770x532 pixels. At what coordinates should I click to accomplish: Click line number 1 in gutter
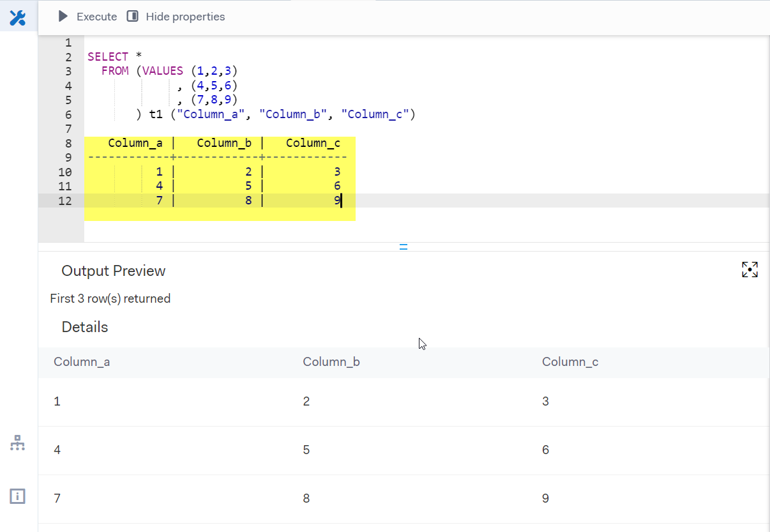(x=68, y=43)
